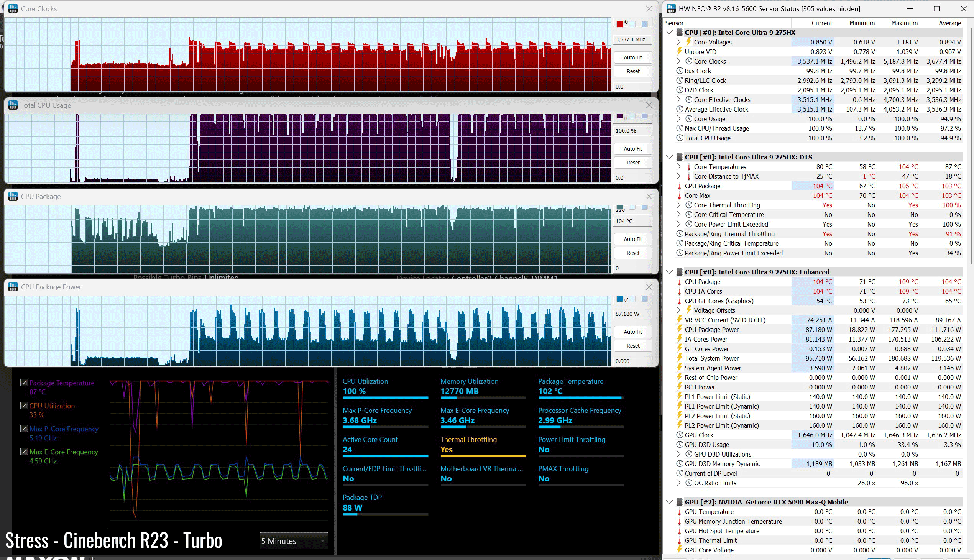Click the lightning icon beside PL1 Power Limit (Static)

(680, 397)
